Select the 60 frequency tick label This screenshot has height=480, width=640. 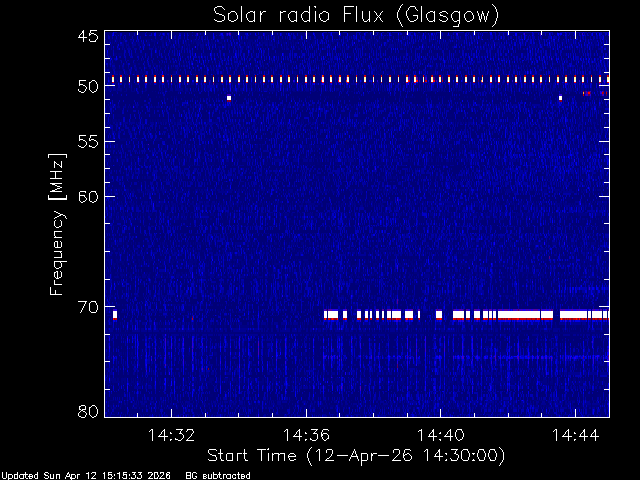88,196
